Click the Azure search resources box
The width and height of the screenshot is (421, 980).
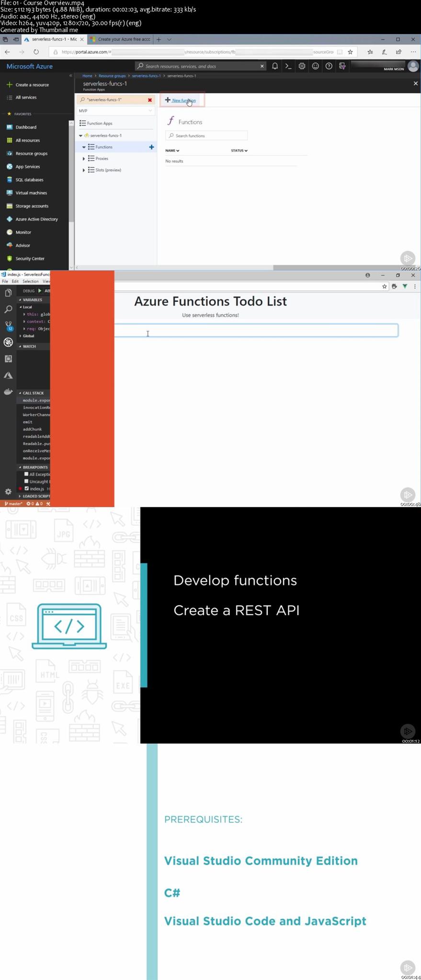pos(200,66)
